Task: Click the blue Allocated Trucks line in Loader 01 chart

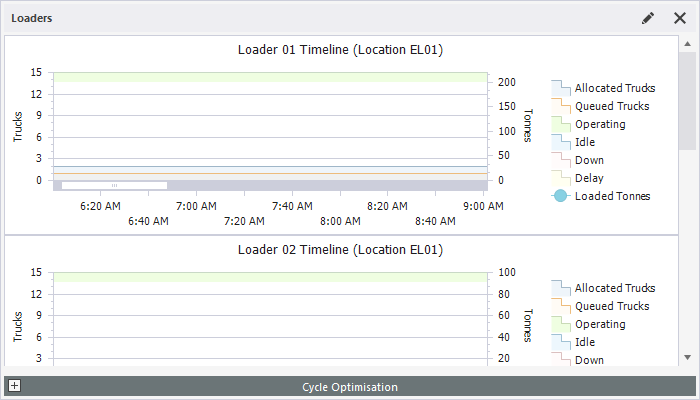Action: (x=271, y=167)
